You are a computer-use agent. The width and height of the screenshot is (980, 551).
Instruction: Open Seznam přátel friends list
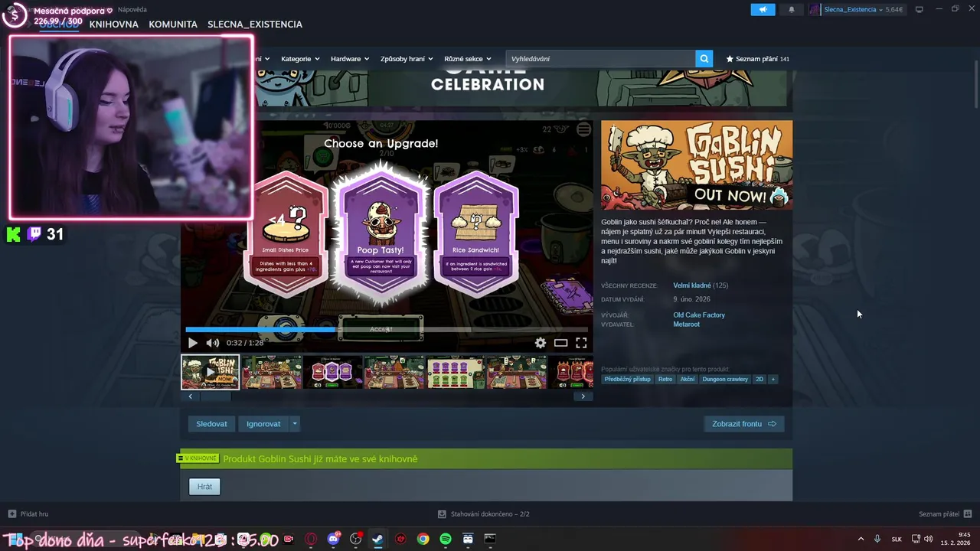[945, 514]
